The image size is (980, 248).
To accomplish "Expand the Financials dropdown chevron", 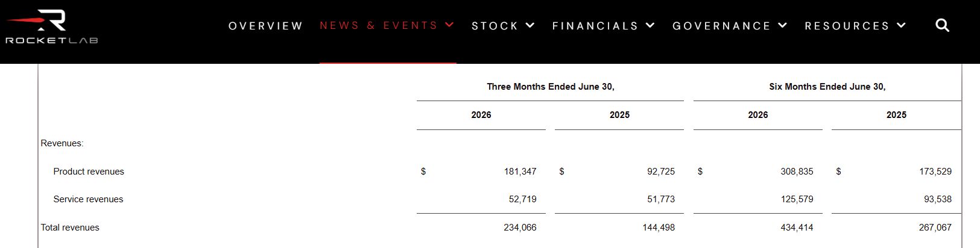I will [x=650, y=25].
